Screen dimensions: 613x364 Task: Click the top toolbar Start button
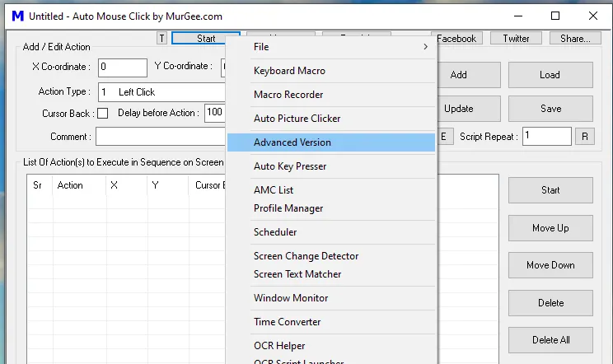206,38
